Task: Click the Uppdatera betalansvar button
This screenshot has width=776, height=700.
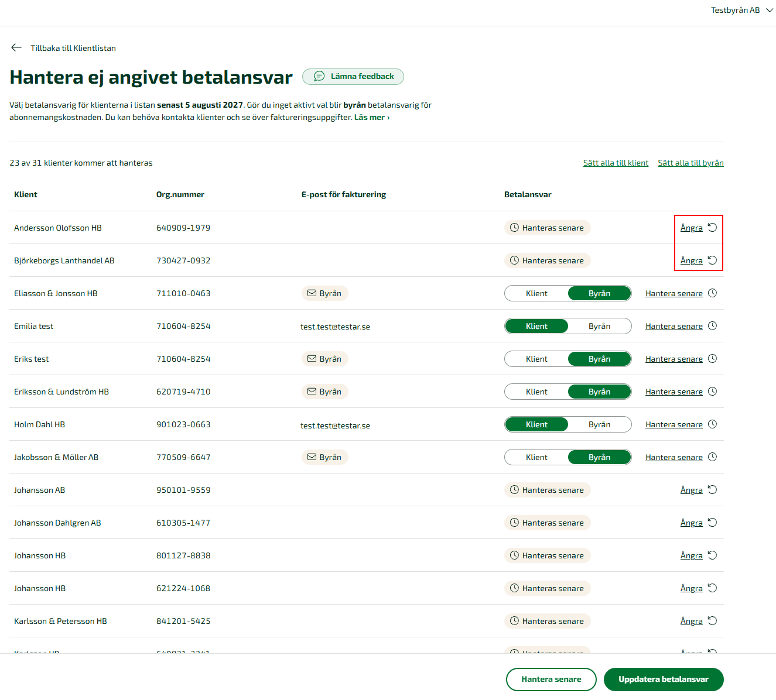Action: tap(664, 680)
